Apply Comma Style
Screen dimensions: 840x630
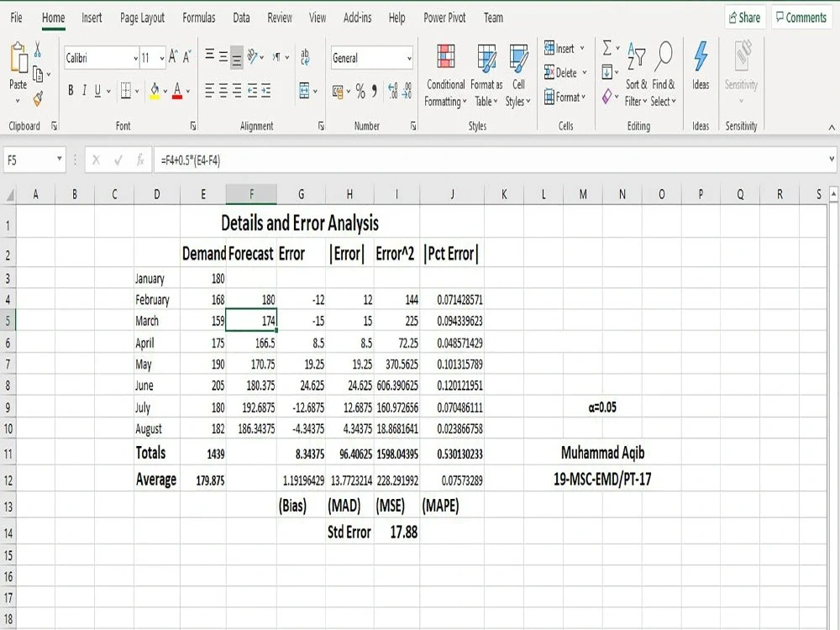pos(375,91)
